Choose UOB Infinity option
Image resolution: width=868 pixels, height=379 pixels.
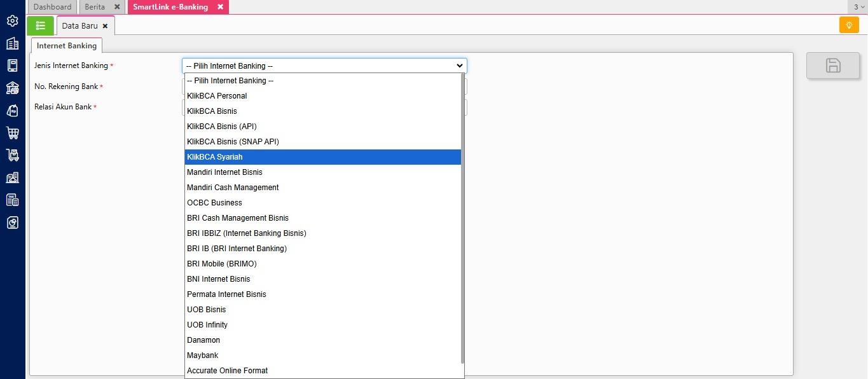[323, 325]
